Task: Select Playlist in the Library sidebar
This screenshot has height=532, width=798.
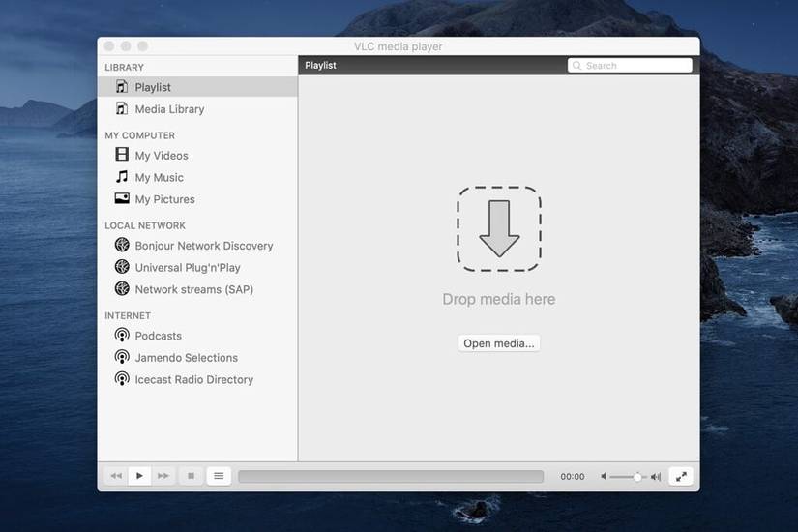Action: pyautogui.click(x=197, y=87)
